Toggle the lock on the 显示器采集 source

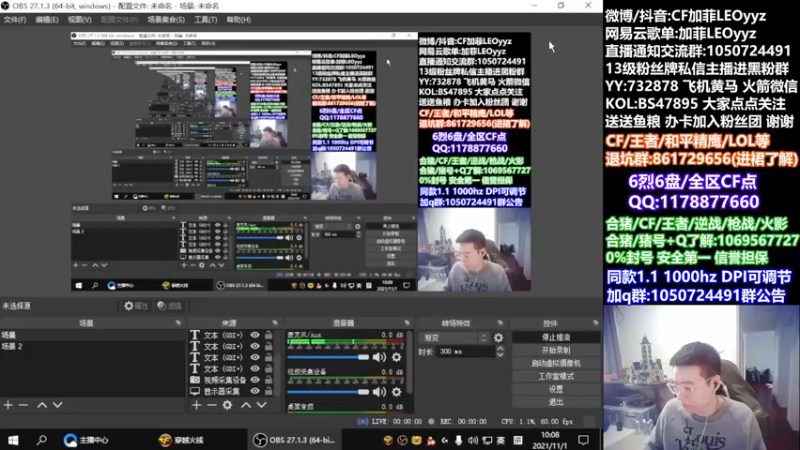click(269, 391)
